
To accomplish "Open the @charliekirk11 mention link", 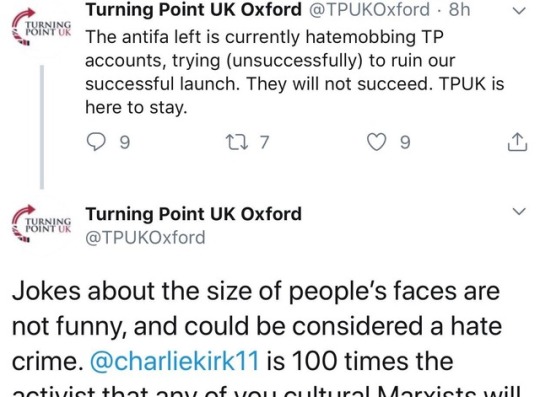I will [174, 361].
